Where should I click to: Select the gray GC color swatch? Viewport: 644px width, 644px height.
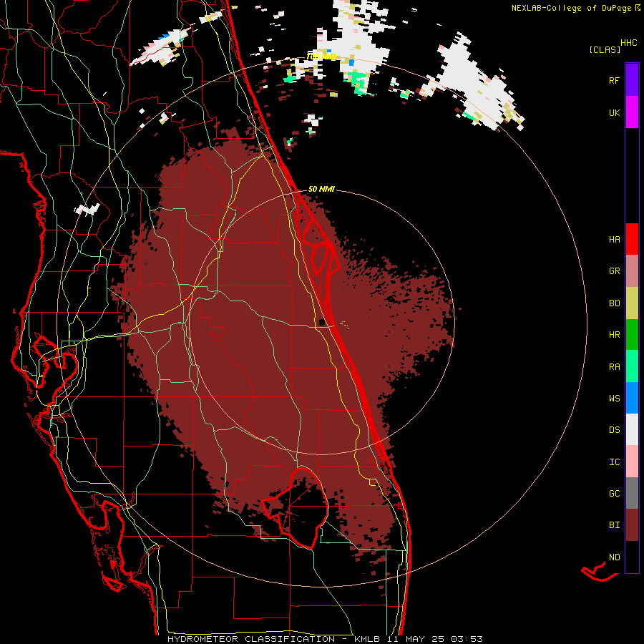(x=632, y=493)
